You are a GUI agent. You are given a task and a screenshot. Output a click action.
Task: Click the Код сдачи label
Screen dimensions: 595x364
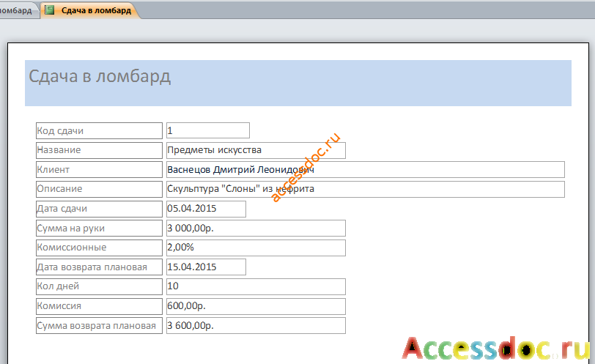(x=99, y=131)
